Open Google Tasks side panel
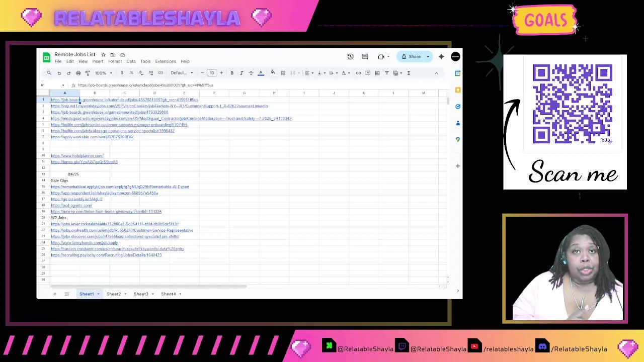The width and height of the screenshot is (644, 362). pos(457,107)
